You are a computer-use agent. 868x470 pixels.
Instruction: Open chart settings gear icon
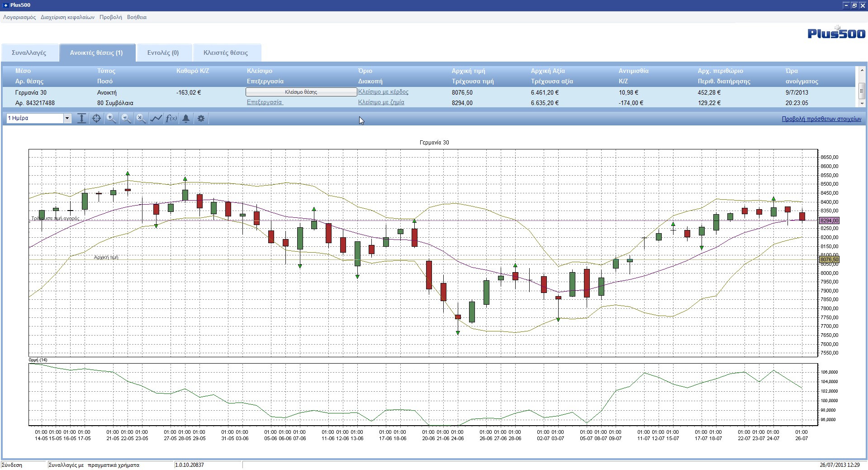coord(201,119)
